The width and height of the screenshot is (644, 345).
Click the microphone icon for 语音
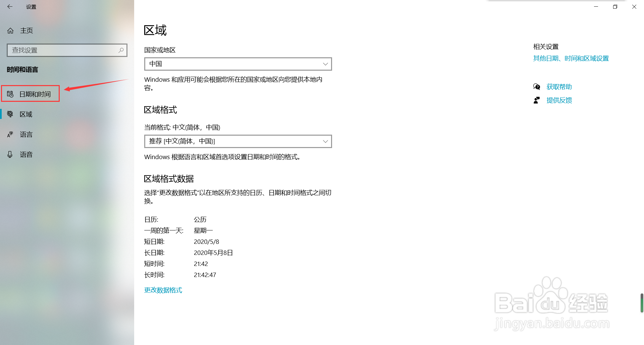(10, 154)
